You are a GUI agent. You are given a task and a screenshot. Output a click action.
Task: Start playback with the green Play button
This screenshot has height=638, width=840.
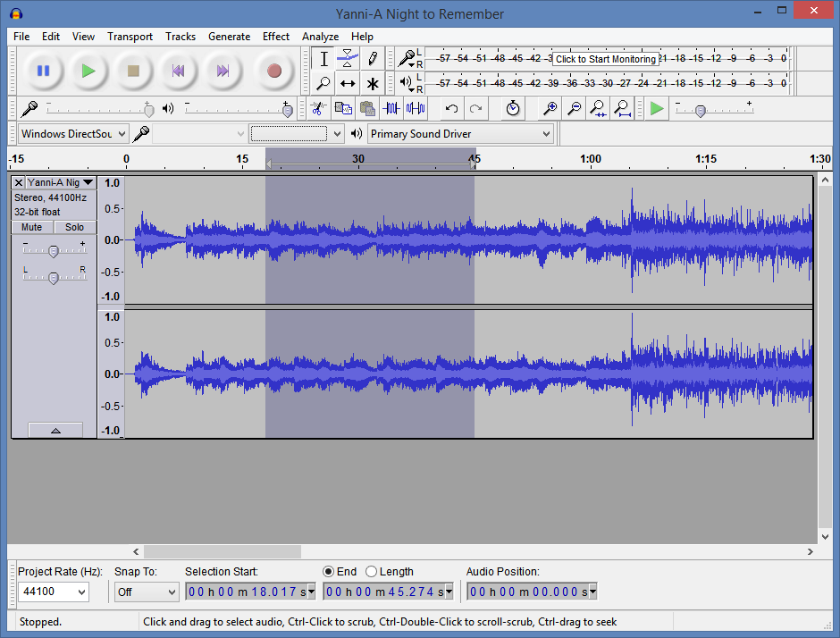tap(88, 71)
